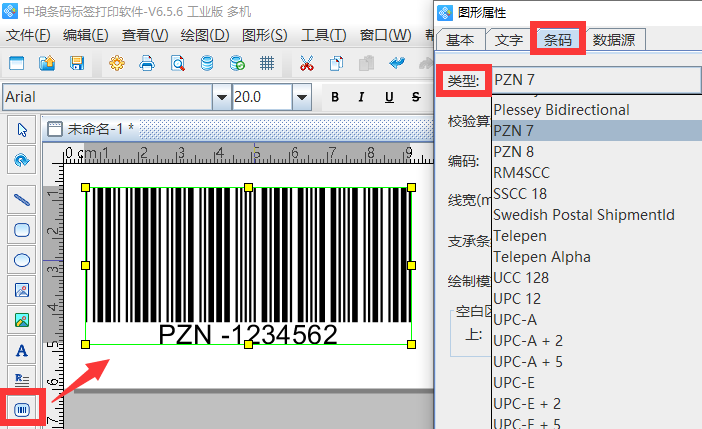Open the 绘图(D) menu

coord(205,35)
